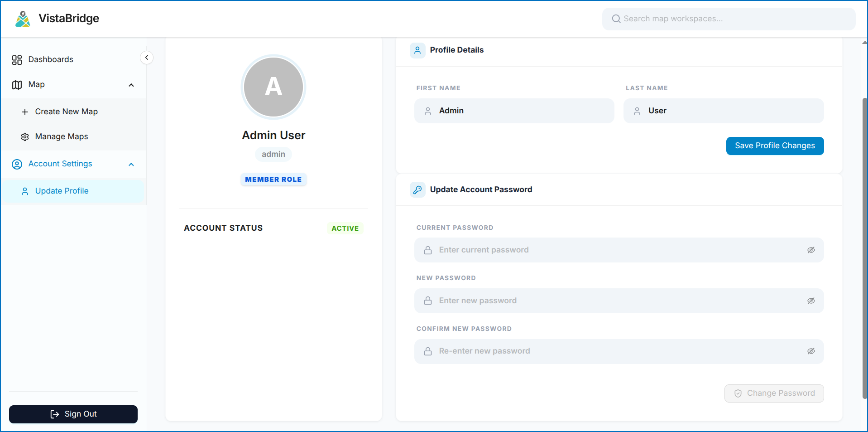Open the Dashboards menu item
Screen dimensions: 868x432
73,60
